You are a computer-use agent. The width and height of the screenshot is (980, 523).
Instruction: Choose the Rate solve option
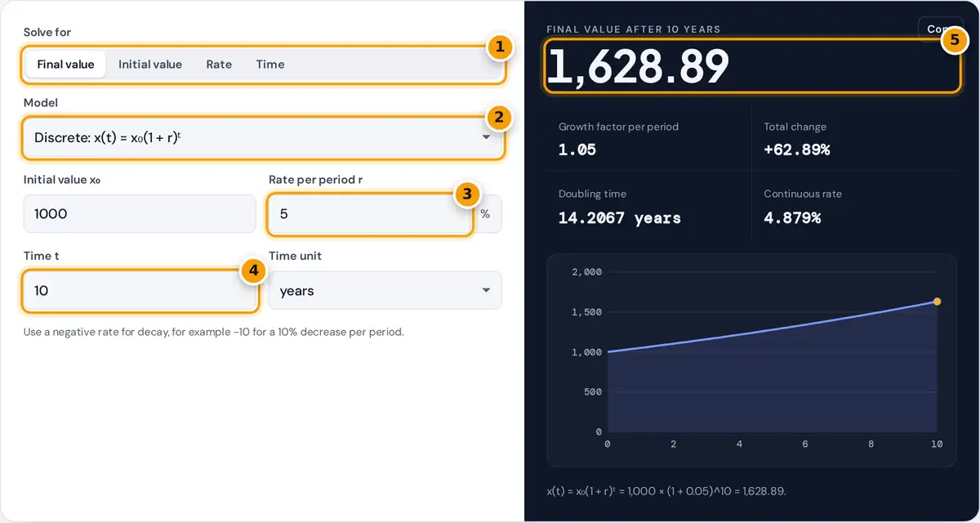[219, 65]
